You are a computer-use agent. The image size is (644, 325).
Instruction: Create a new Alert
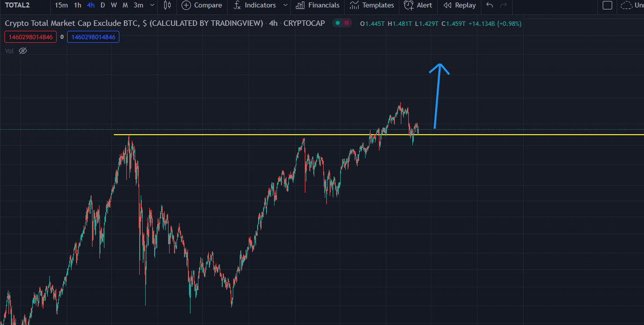click(418, 5)
